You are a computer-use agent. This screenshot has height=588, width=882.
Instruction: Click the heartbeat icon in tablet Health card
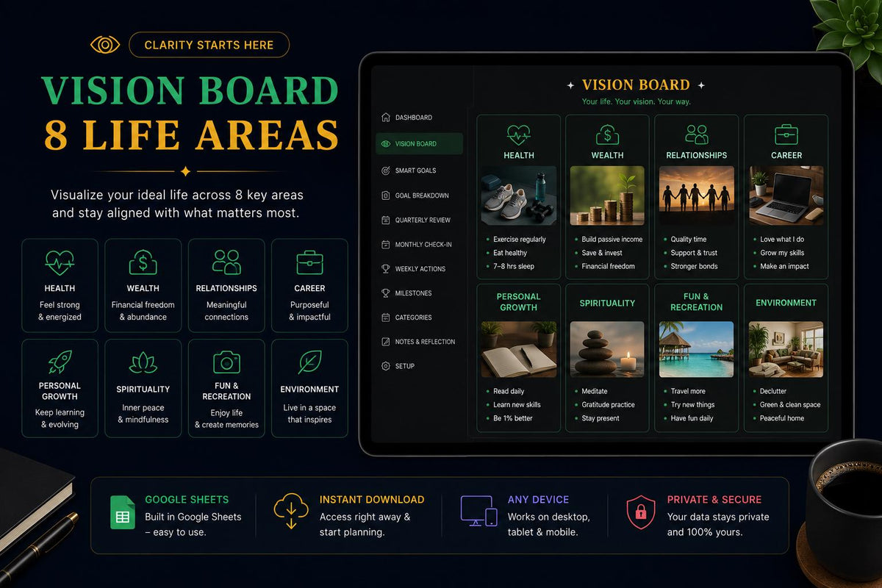pyautogui.click(x=518, y=135)
